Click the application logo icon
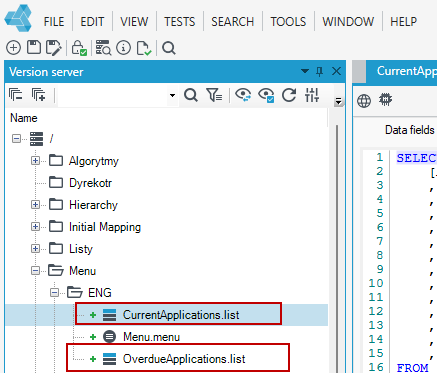Image resolution: width=437 pixels, height=373 pixels. [18, 18]
